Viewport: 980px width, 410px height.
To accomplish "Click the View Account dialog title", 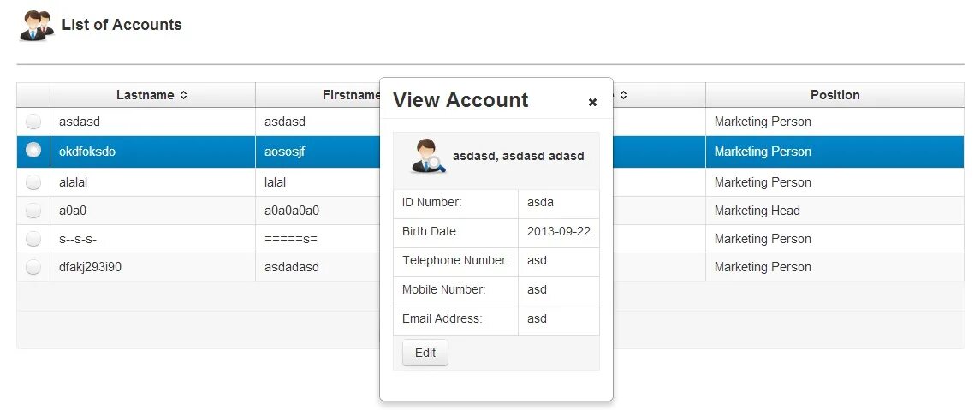I will point(460,100).
